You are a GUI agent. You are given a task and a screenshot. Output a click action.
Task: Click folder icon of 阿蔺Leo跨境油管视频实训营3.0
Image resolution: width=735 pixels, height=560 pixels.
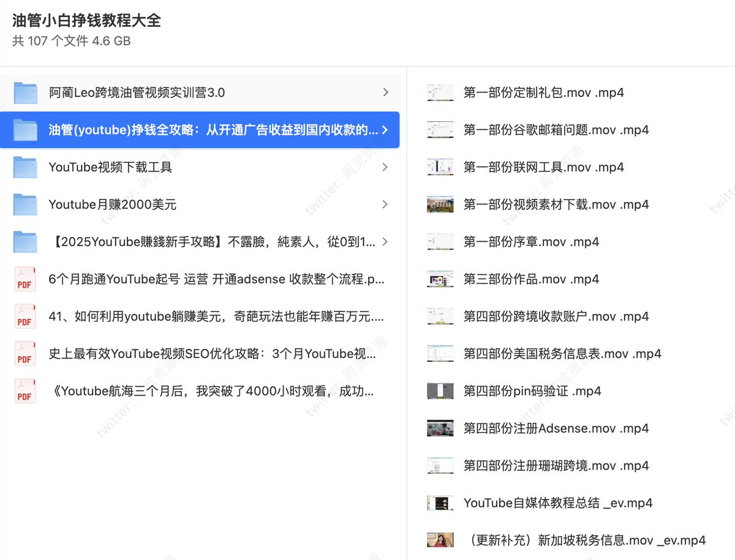[x=26, y=92]
